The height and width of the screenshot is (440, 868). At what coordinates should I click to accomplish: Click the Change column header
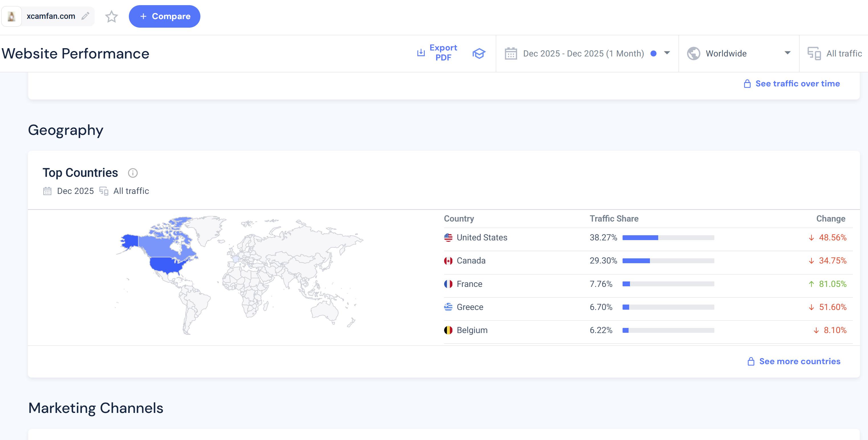[830, 219]
